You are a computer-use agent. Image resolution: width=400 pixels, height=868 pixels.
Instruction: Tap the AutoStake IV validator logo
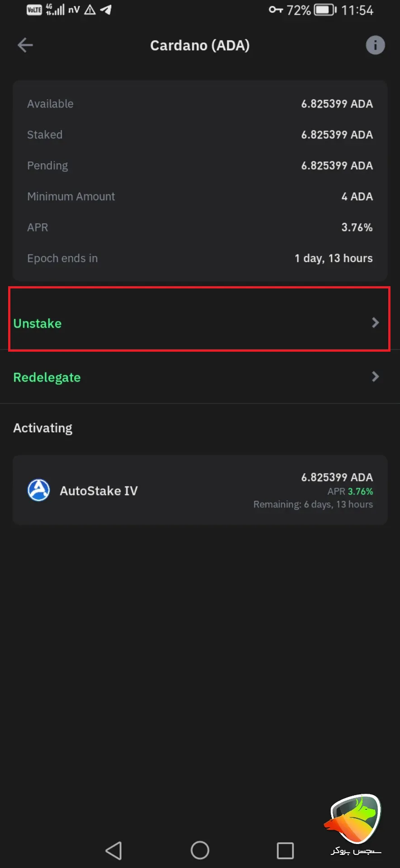point(39,491)
